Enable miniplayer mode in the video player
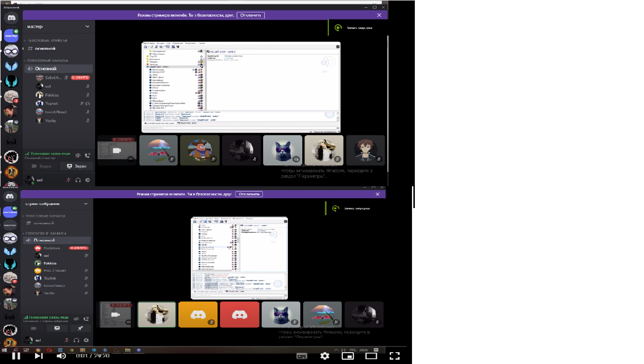This screenshot has height=364, width=644. [x=348, y=355]
